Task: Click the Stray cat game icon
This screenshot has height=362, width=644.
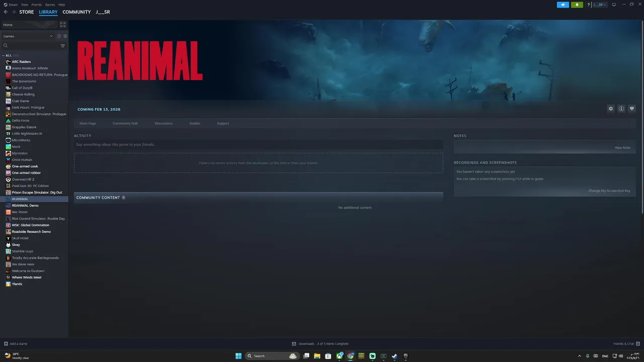Action: pos(8,245)
